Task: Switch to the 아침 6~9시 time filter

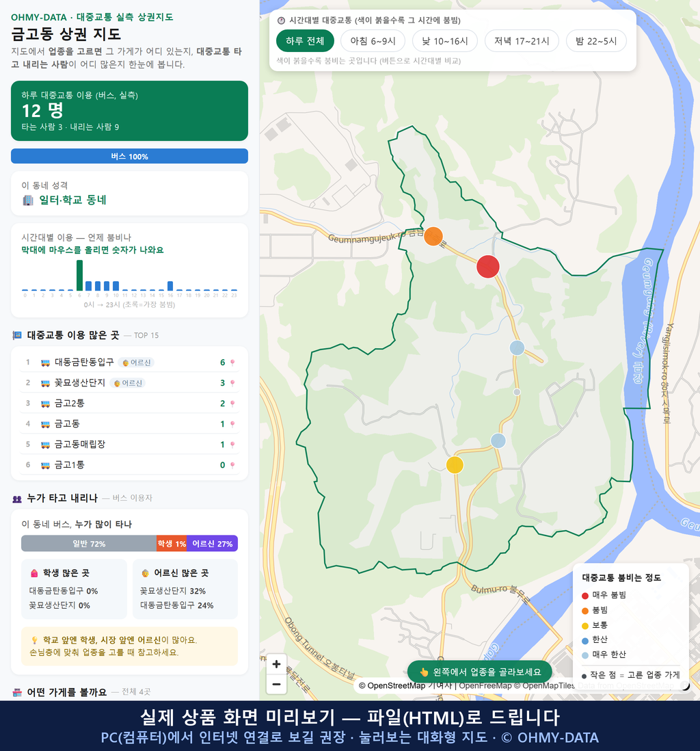Action: pos(373,41)
